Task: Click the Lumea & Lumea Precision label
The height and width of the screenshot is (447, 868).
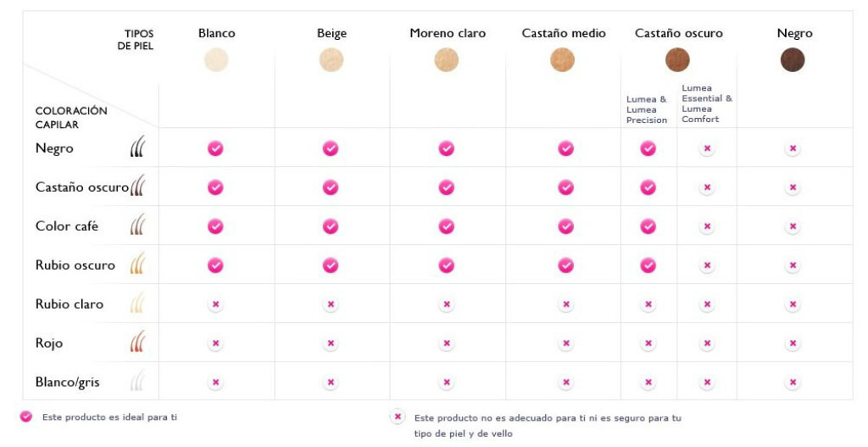Action: pyautogui.click(x=647, y=109)
